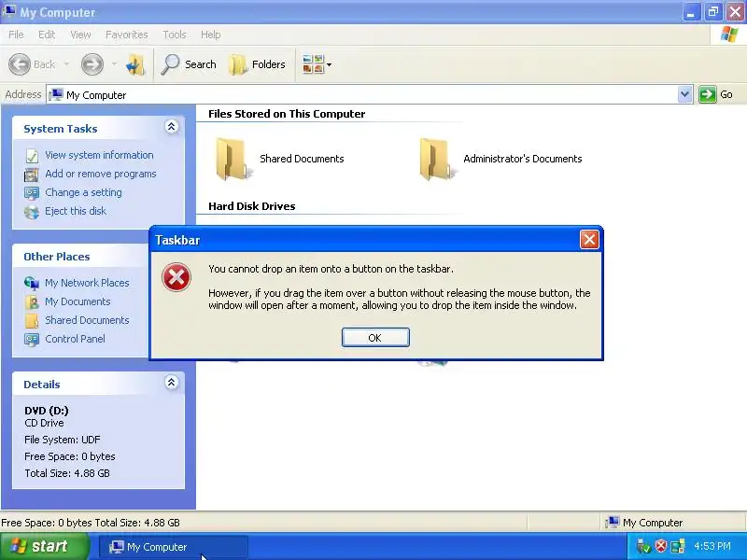Click the DVD (D:) details heading

[46, 410]
